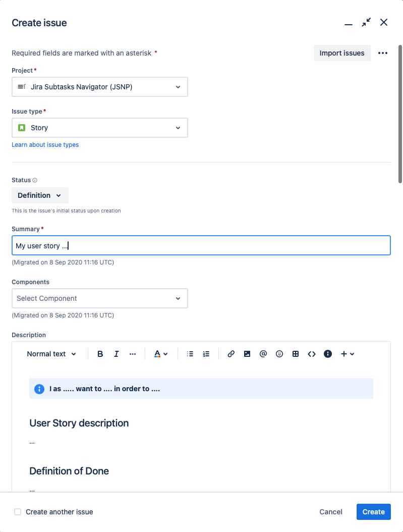Toggle bold formatting in description toolbar

point(100,354)
